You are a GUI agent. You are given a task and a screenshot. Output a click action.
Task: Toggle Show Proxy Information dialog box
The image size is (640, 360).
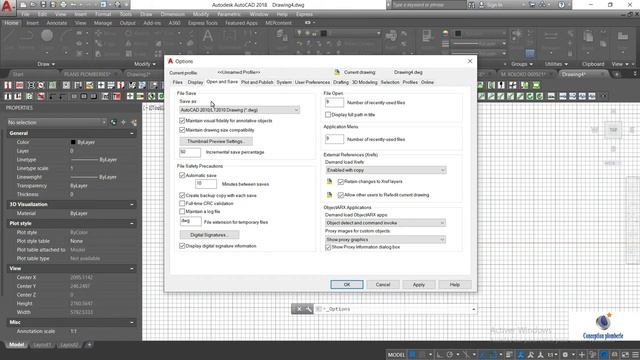click(x=328, y=247)
